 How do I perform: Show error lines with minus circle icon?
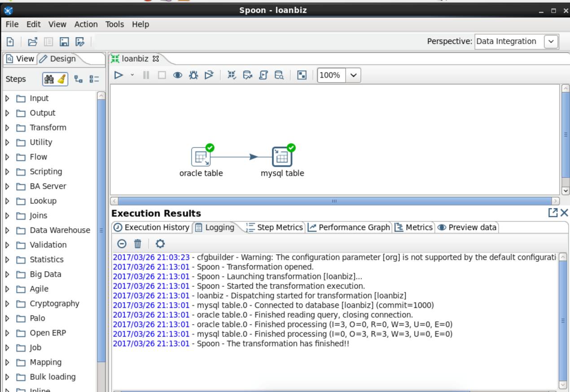coord(122,244)
